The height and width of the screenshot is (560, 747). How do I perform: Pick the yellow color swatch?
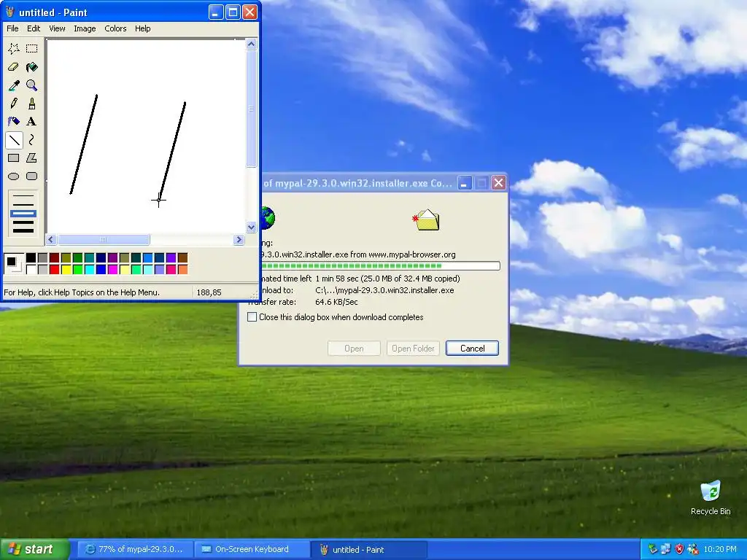66,270
